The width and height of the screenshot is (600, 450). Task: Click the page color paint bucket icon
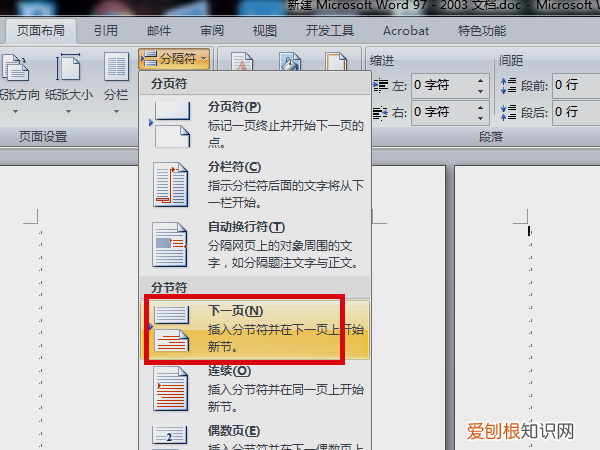[290, 62]
